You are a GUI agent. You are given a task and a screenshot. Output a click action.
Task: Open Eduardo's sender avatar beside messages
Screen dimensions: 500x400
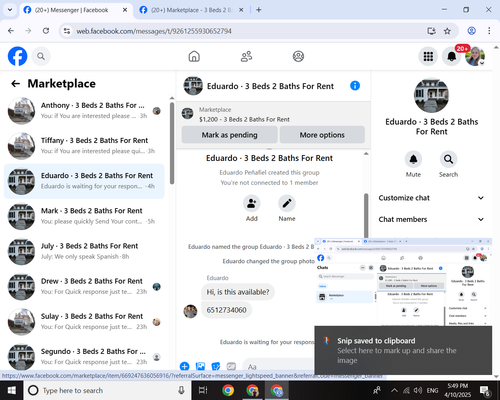point(190,311)
